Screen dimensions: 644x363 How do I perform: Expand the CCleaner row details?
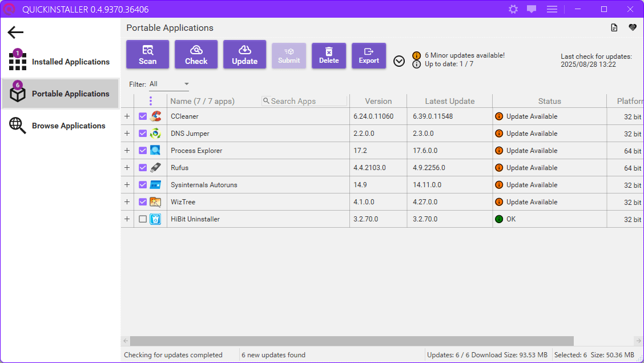click(x=127, y=116)
